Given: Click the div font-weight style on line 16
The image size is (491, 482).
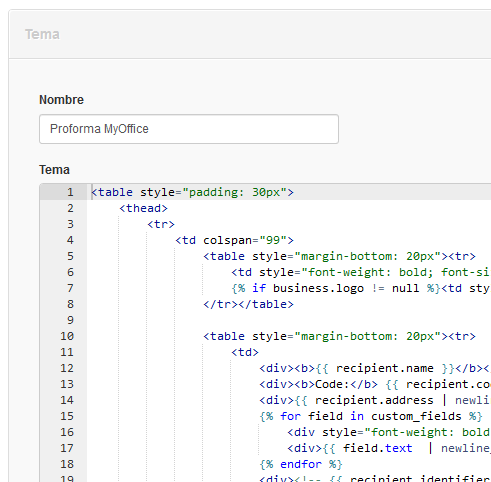Looking at the screenshot, I should [389, 432].
